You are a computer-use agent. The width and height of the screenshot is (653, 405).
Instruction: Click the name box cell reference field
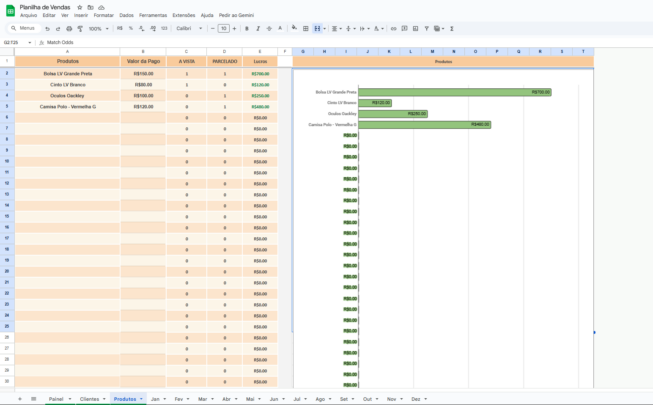[14, 42]
